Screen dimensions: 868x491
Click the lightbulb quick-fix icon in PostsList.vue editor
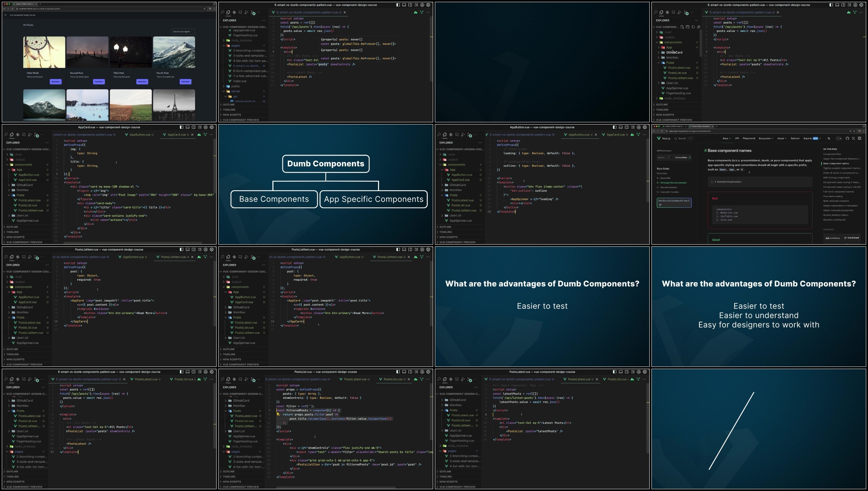point(278,414)
